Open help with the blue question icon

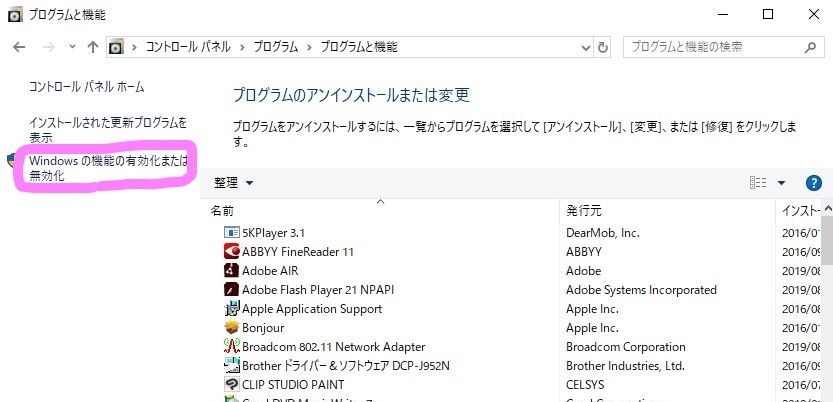pos(813,183)
